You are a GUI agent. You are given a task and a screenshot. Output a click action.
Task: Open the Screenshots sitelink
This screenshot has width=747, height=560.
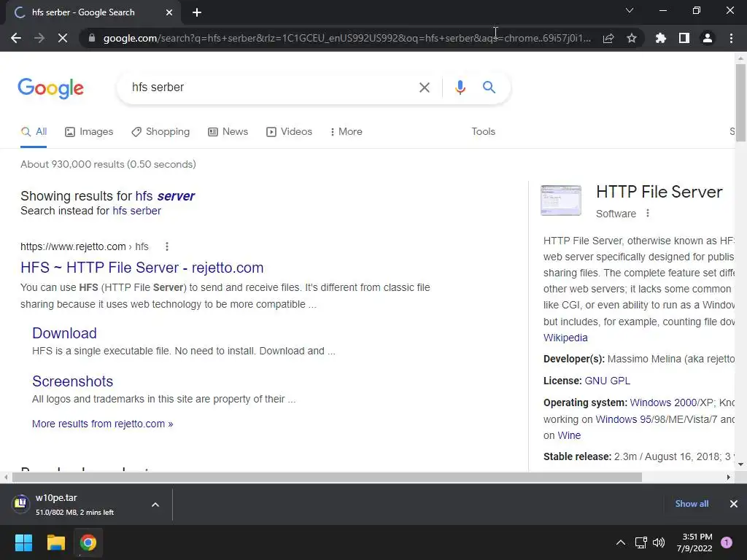pyautogui.click(x=72, y=381)
